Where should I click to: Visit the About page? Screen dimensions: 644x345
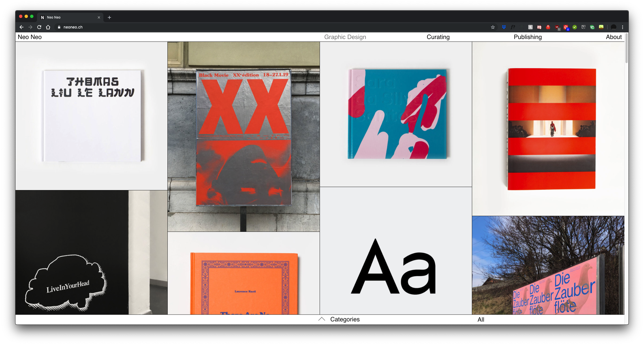pyautogui.click(x=614, y=37)
